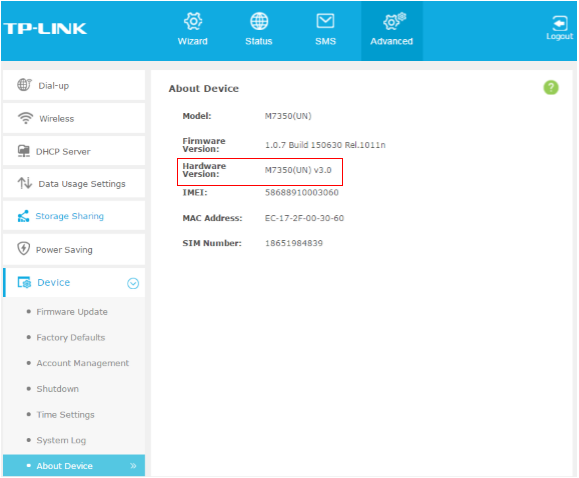Click the Power Saving shield icon
579x478 pixels.
tap(24, 249)
